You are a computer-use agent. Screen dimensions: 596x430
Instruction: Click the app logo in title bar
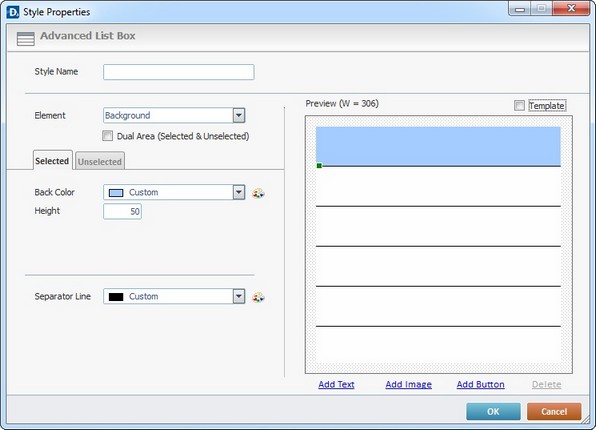click(13, 12)
